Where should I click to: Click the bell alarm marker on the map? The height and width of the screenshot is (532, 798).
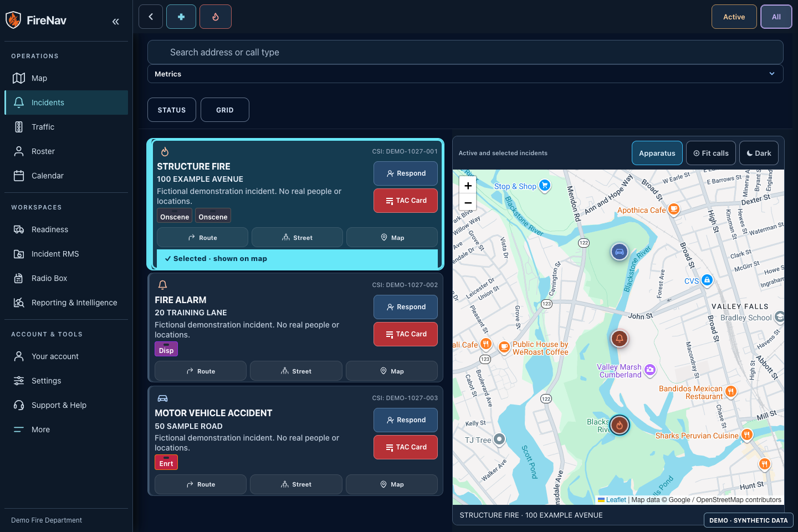tap(620, 338)
